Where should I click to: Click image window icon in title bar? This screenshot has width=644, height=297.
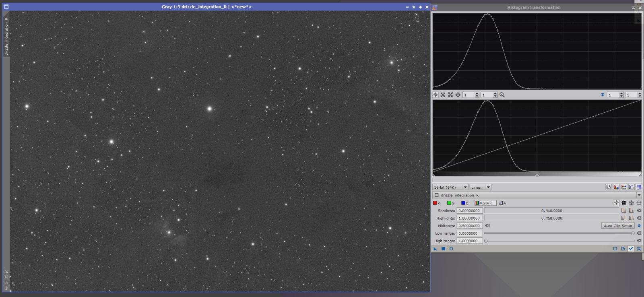[x=6, y=7]
